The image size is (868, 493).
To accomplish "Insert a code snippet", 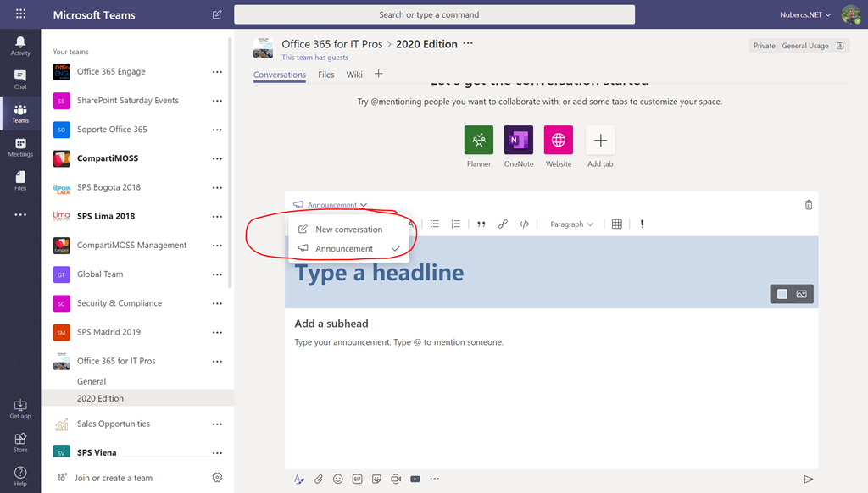I will (x=524, y=224).
